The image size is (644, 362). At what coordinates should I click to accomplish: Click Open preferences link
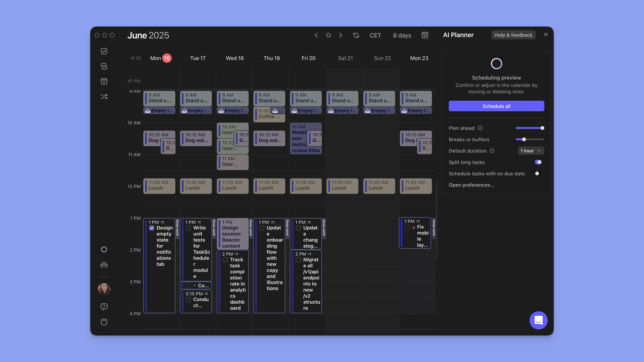(x=472, y=185)
